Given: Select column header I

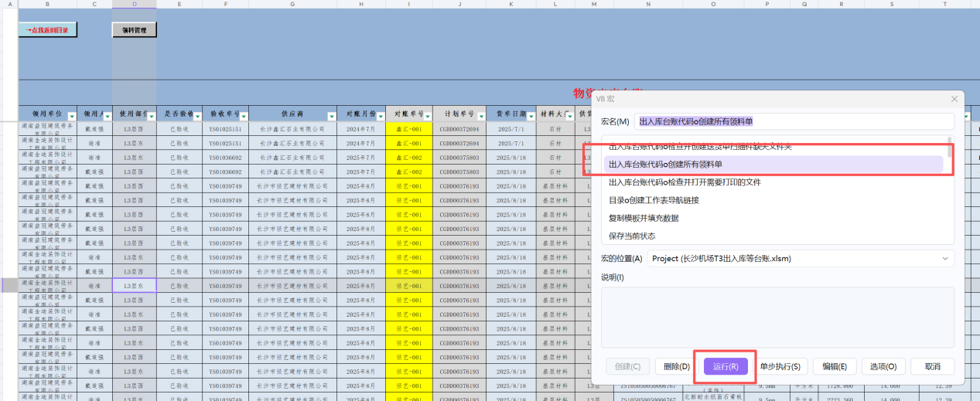Looking at the screenshot, I should click(x=409, y=5).
